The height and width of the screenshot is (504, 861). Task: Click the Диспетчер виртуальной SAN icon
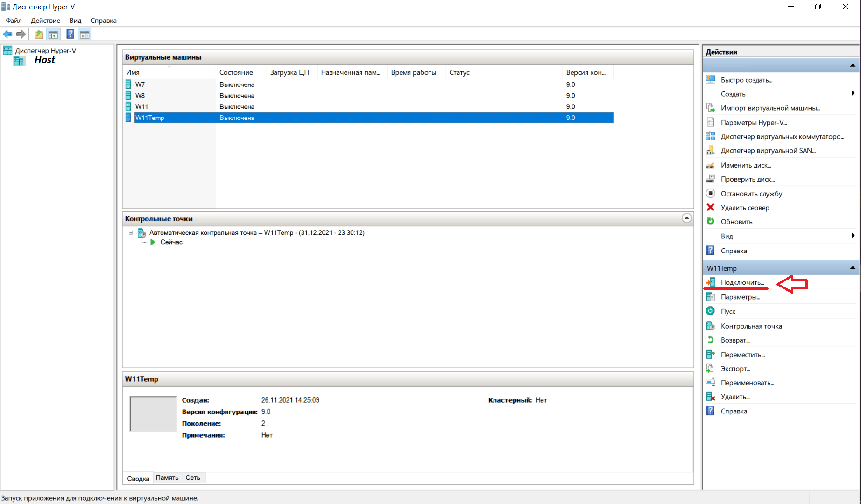click(711, 150)
